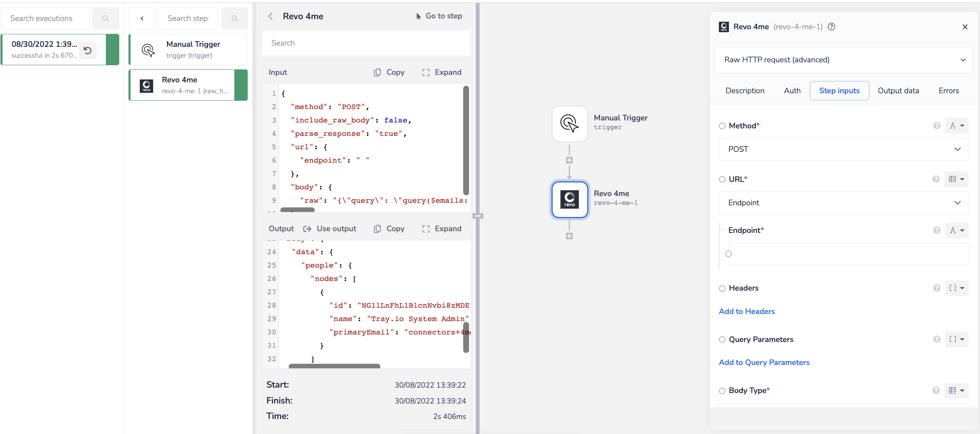Click the Manual Trigger node icon on canvas
Image resolution: width=980 pixels, height=434 pixels.
click(570, 124)
